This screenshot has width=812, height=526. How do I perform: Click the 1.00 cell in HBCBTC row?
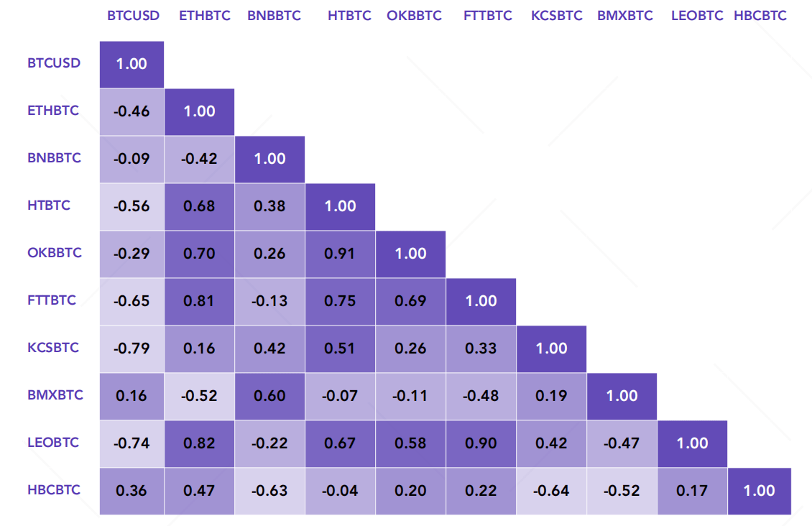[x=760, y=491]
